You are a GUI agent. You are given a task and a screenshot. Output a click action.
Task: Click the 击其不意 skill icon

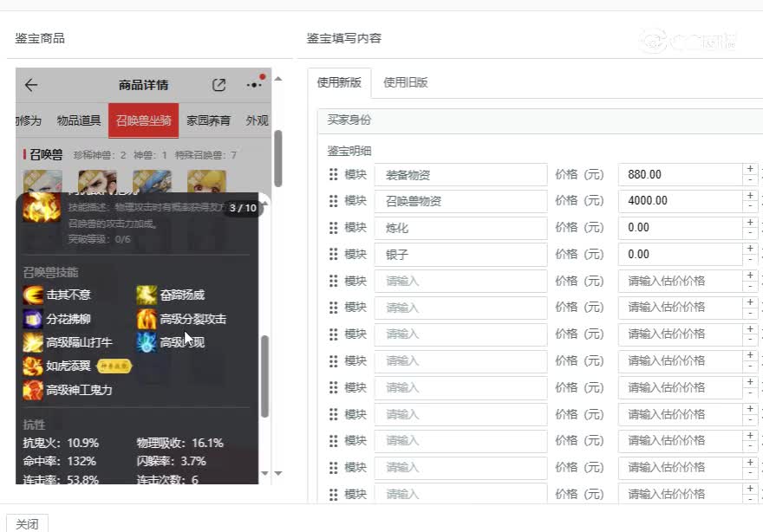point(33,295)
